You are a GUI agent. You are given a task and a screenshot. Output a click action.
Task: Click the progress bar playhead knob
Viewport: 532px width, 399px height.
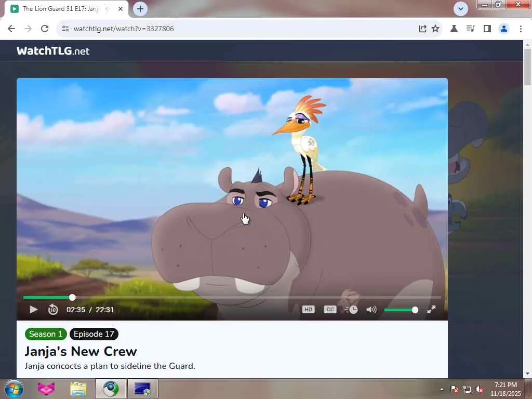pos(72,298)
